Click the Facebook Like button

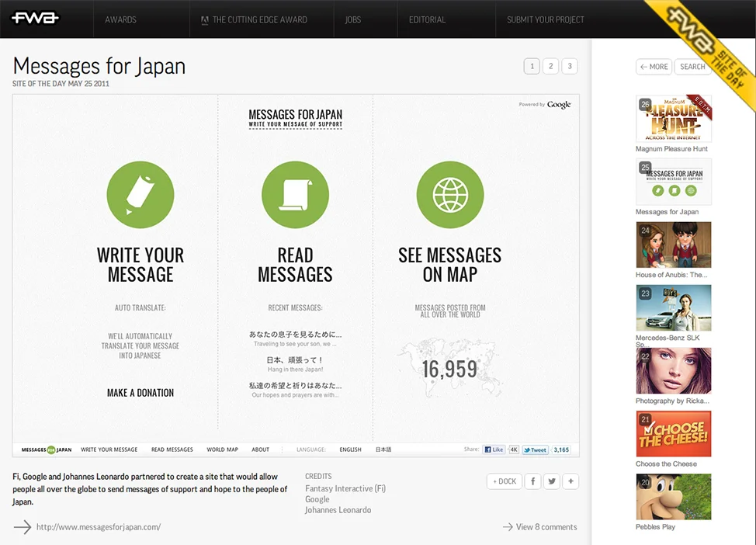coord(494,450)
